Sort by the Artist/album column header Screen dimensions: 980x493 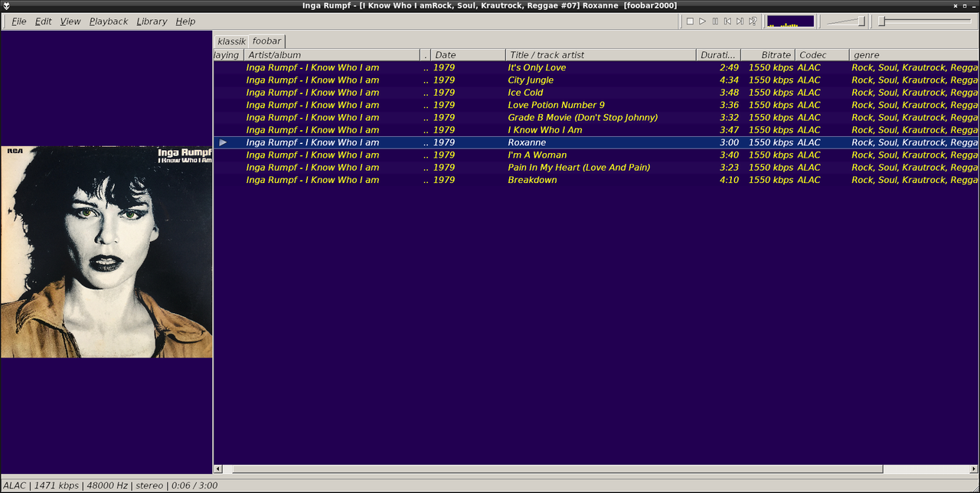[332, 55]
